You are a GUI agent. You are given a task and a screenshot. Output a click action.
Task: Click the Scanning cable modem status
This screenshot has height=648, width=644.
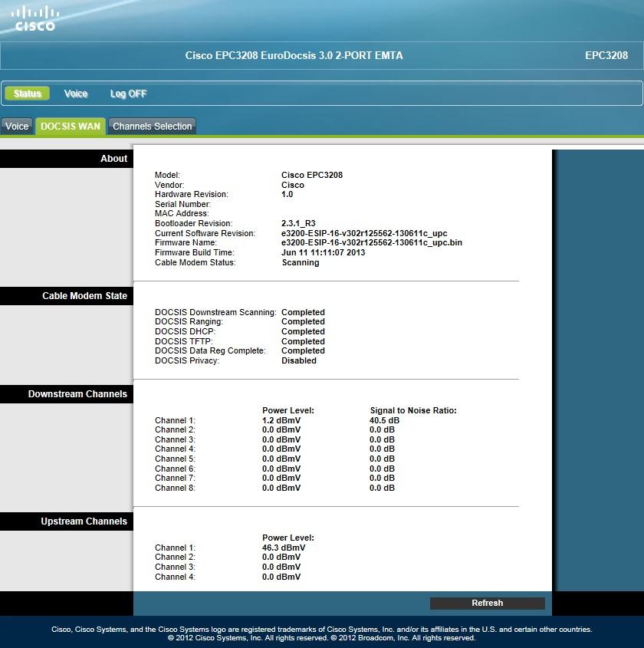tap(301, 262)
